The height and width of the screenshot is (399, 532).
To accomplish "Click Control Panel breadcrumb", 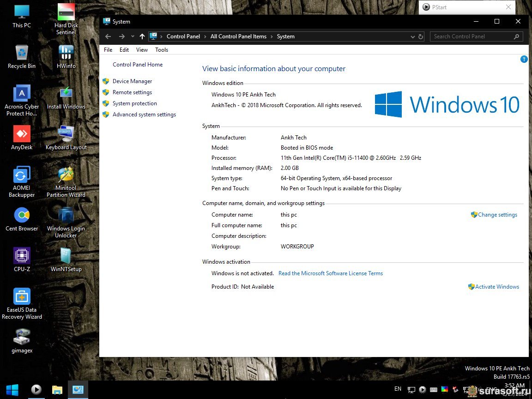I will [x=183, y=36].
